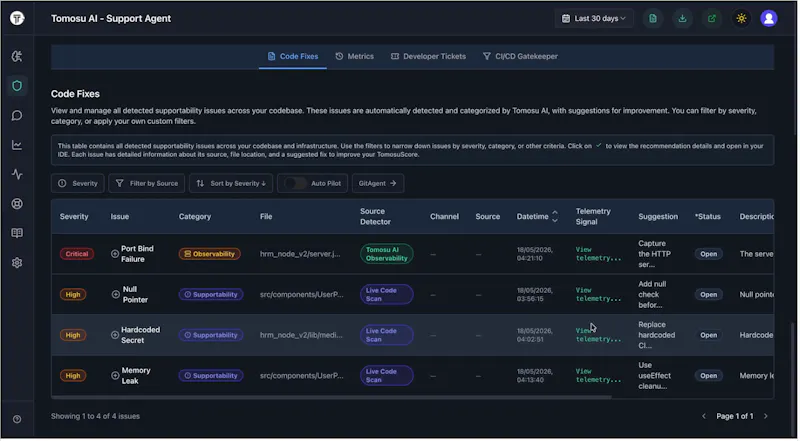Open the user profile avatar
Image resolution: width=800 pixels, height=441 pixels.
click(x=768, y=18)
